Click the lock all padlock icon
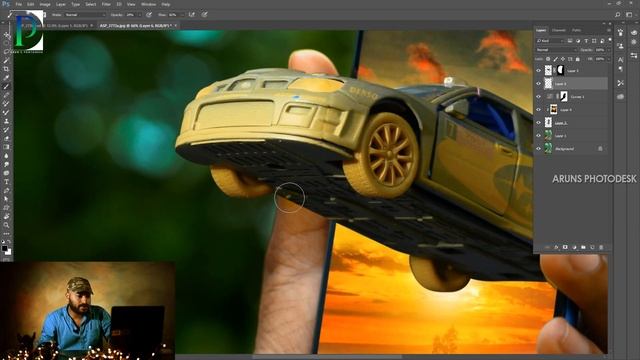Image resolution: width=640 pixels, height=360 pixels. [578, 59]
